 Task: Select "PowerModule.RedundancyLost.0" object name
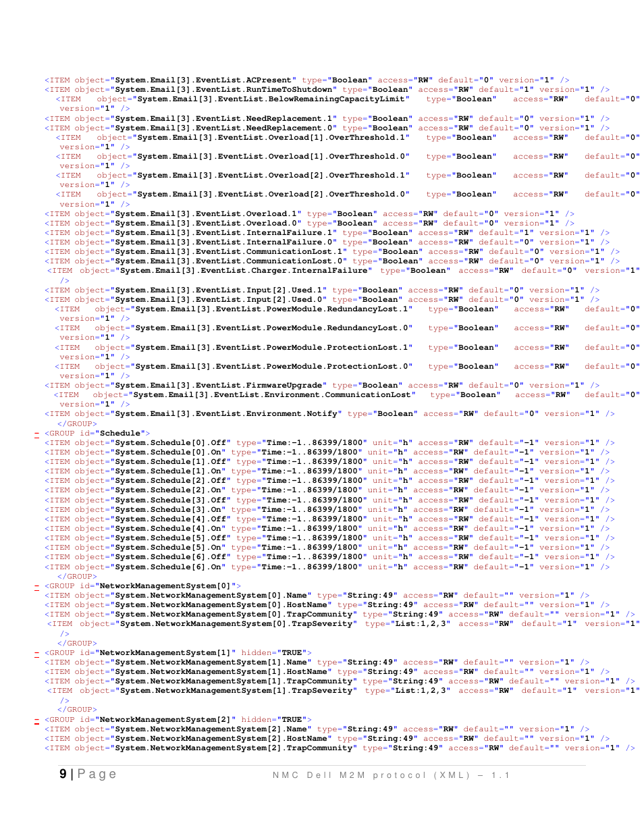pyautogui.click(x=272, y=328)
